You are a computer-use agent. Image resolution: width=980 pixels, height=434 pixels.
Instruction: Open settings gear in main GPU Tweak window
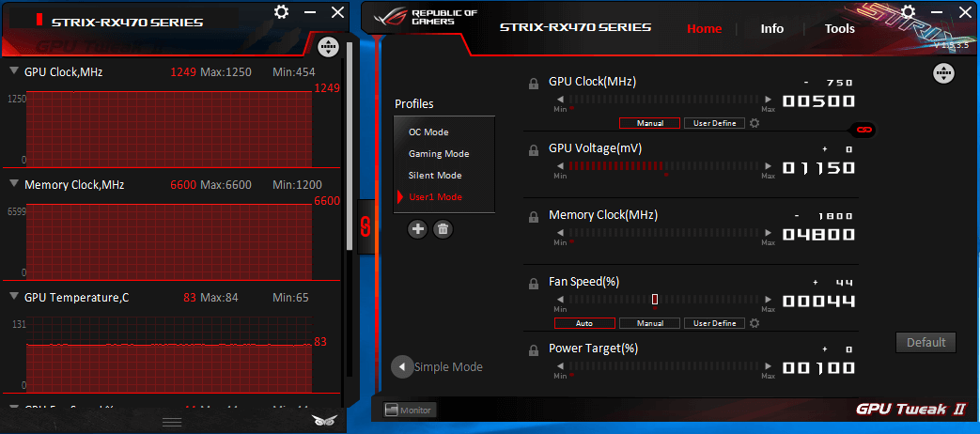(x=909, y=12)
